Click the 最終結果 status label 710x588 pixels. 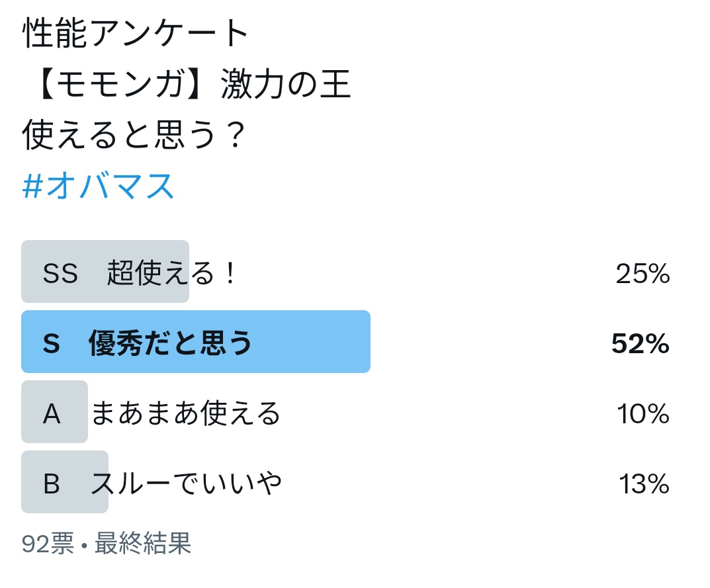[x=143, y=544]
